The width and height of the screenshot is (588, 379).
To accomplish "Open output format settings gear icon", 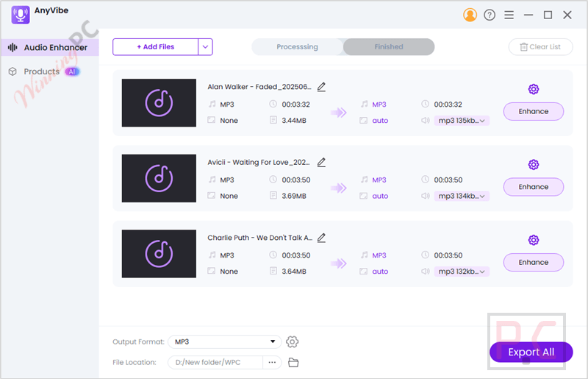I will coord(292,341).
